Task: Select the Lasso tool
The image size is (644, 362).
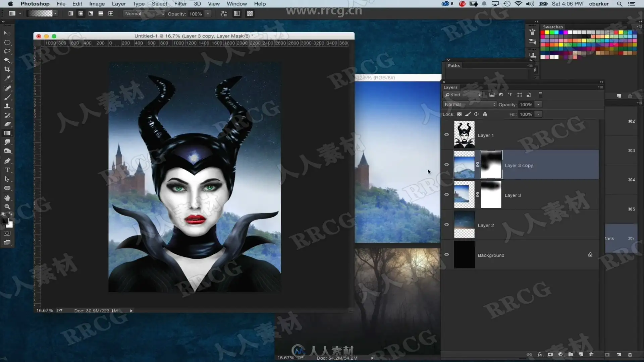Action: (x=7, y=52)
